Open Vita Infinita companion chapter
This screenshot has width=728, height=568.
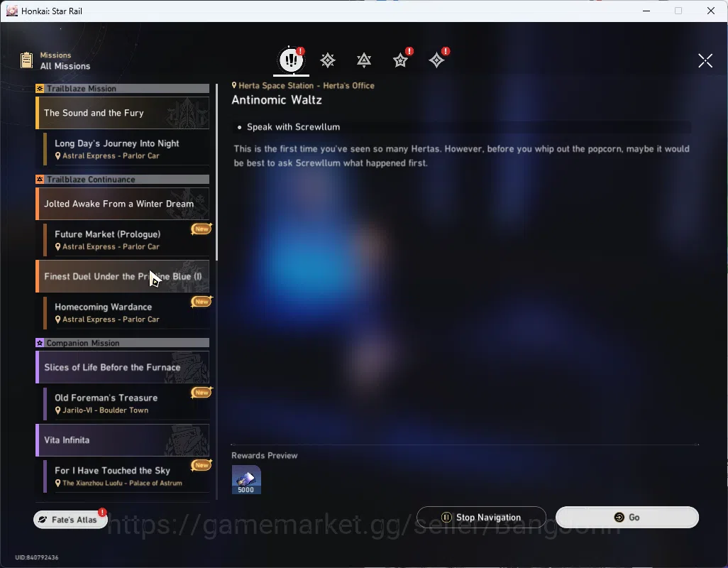tap(123, 439)
